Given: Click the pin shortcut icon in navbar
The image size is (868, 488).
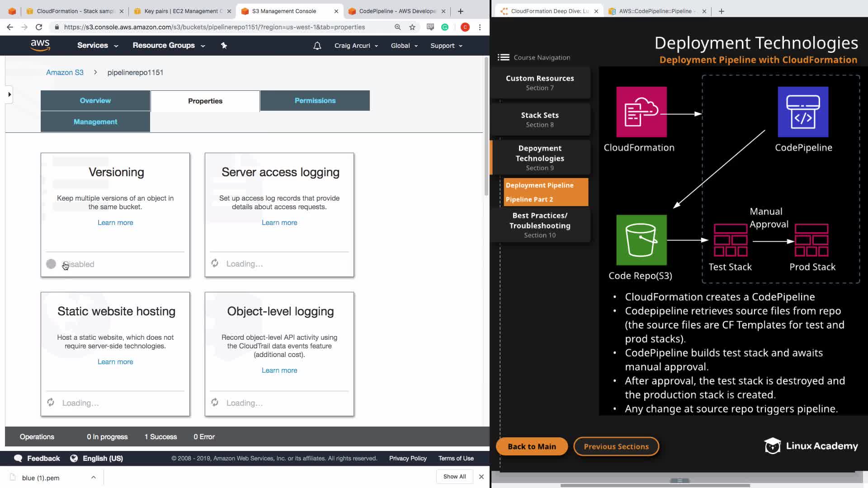Looking at the screenshot, I should coord(224,46).
